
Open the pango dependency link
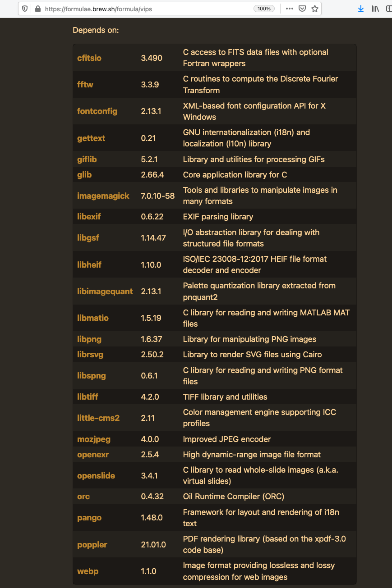[89, 517]
